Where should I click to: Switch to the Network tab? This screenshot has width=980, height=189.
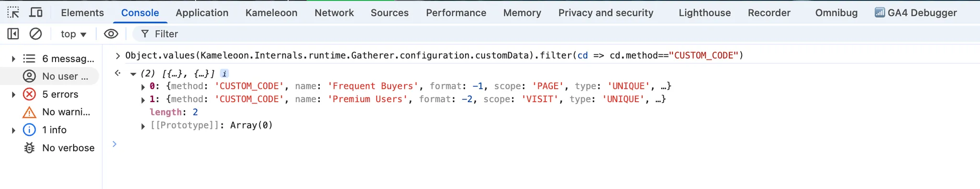pos(334,13)
